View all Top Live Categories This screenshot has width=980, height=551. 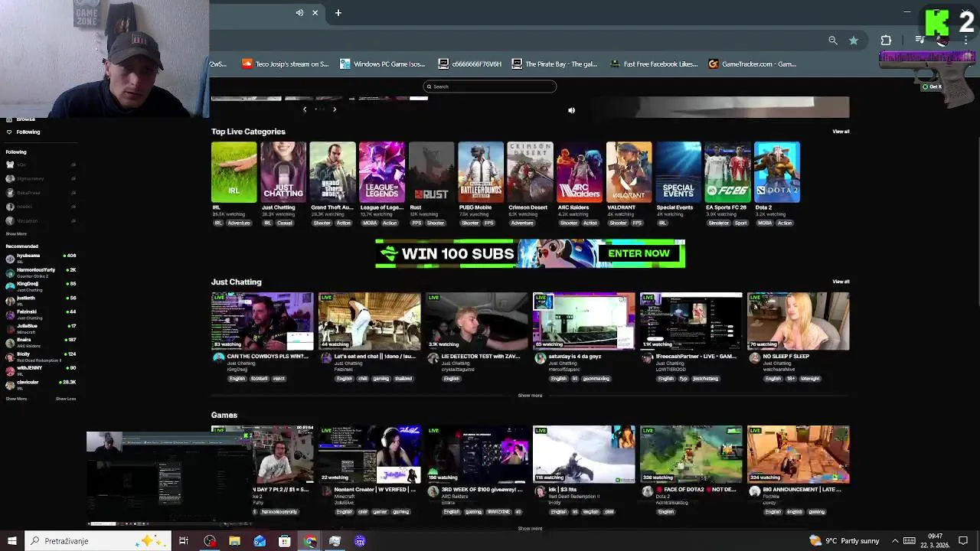pos(841,132)
